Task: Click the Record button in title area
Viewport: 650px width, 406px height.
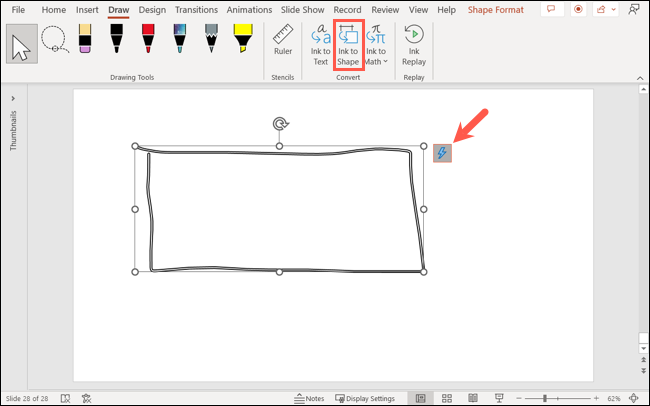Action: coord(579,9)
